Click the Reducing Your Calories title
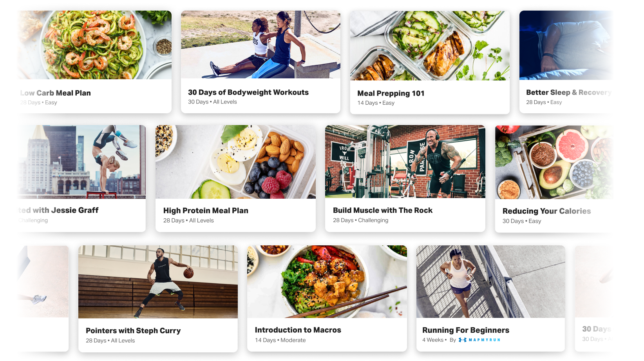This screenshot has width=644, height=361. pos(546,211)
